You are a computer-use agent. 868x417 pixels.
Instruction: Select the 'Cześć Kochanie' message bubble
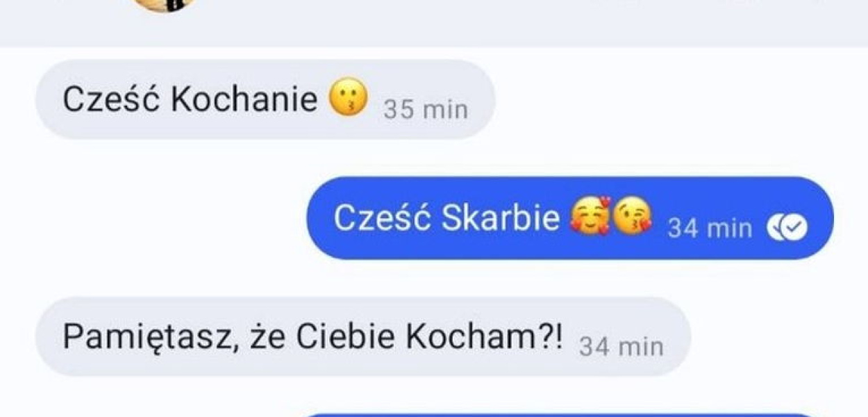(x=265, y=99)
